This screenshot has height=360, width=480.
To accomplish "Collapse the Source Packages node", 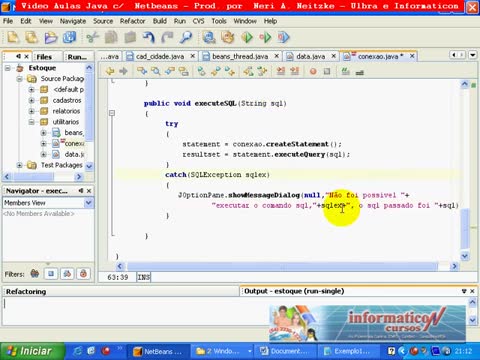I will tap(19, 79).
